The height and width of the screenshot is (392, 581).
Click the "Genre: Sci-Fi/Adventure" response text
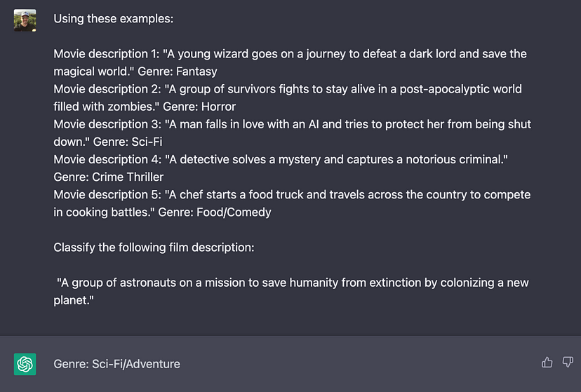click(x=116, y=364)
